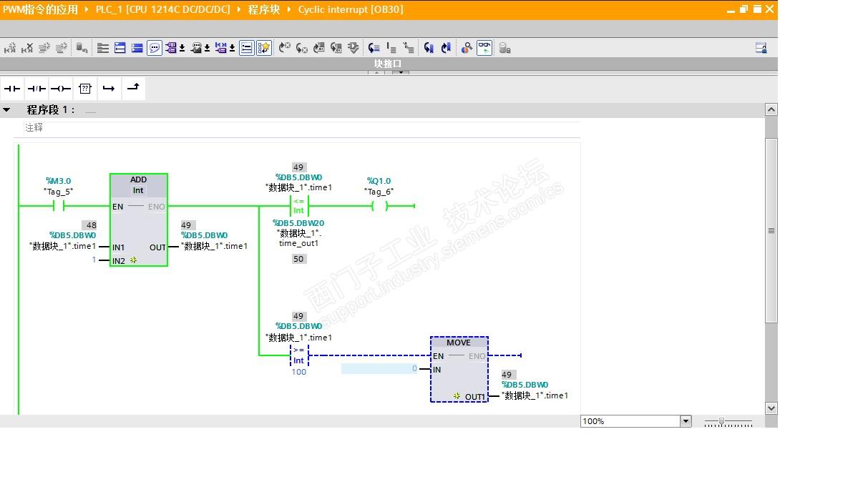Click the update inconsistent block calls icon
The width and height of the screenshot is (868, 487).
point(319,48)
